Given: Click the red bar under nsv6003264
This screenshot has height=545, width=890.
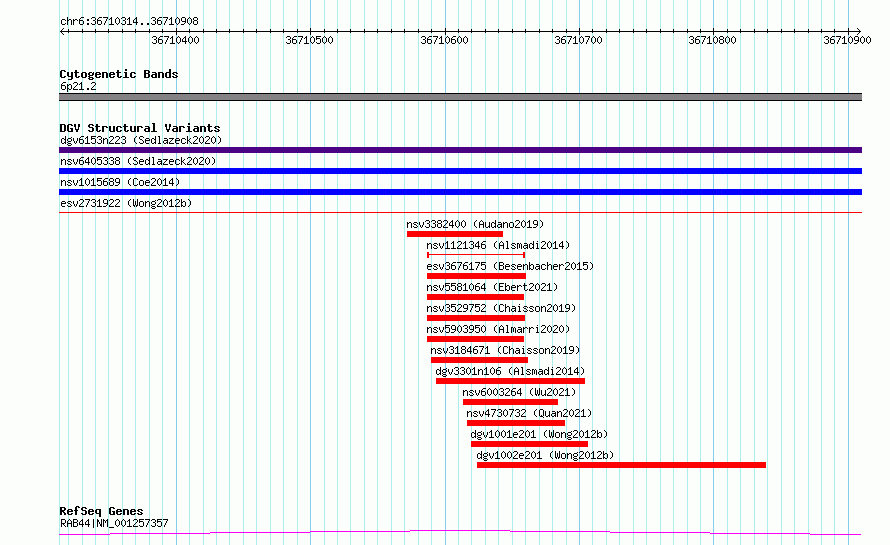Looking at the screenshot, I should [x=510, y=402].
